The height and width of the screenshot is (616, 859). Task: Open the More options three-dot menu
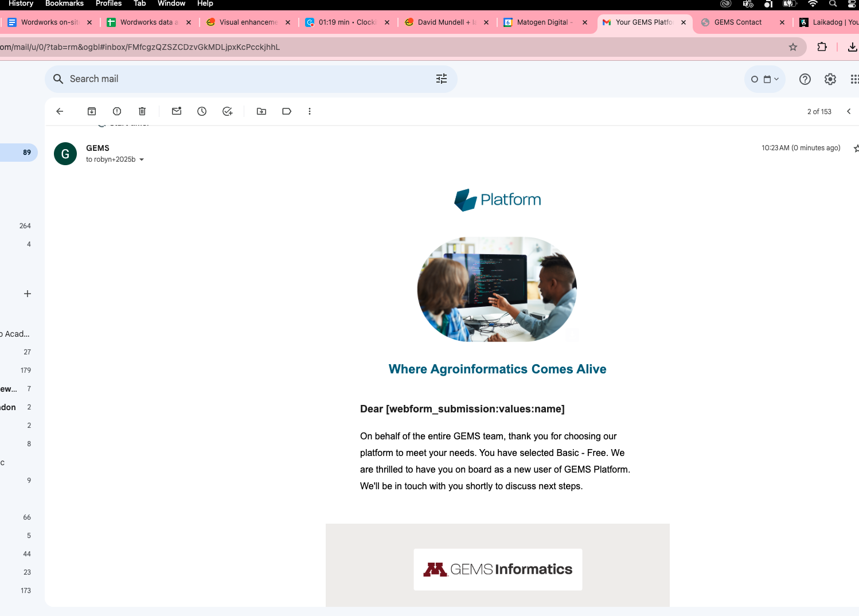point(310,111)
